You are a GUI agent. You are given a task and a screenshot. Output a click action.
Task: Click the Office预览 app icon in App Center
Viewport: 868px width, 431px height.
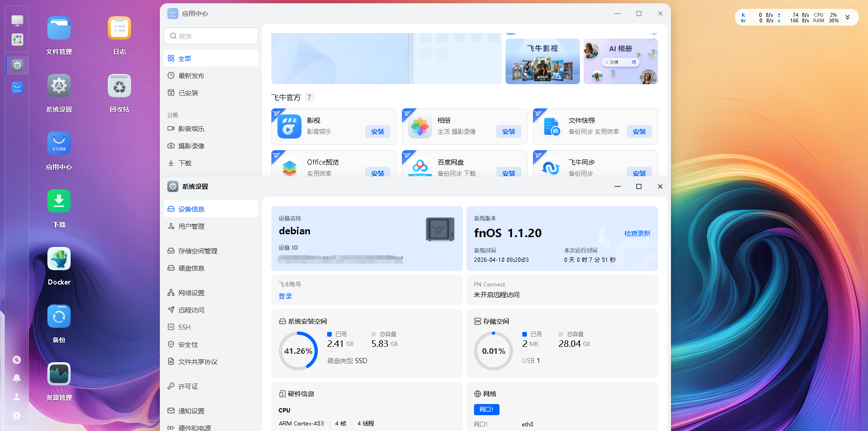[289, 166]
